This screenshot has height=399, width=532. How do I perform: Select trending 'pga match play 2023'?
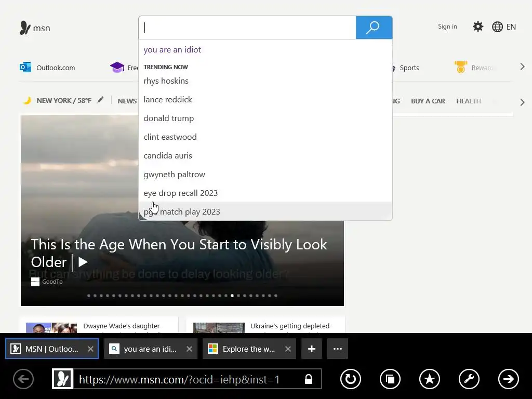tap(265, 211)
